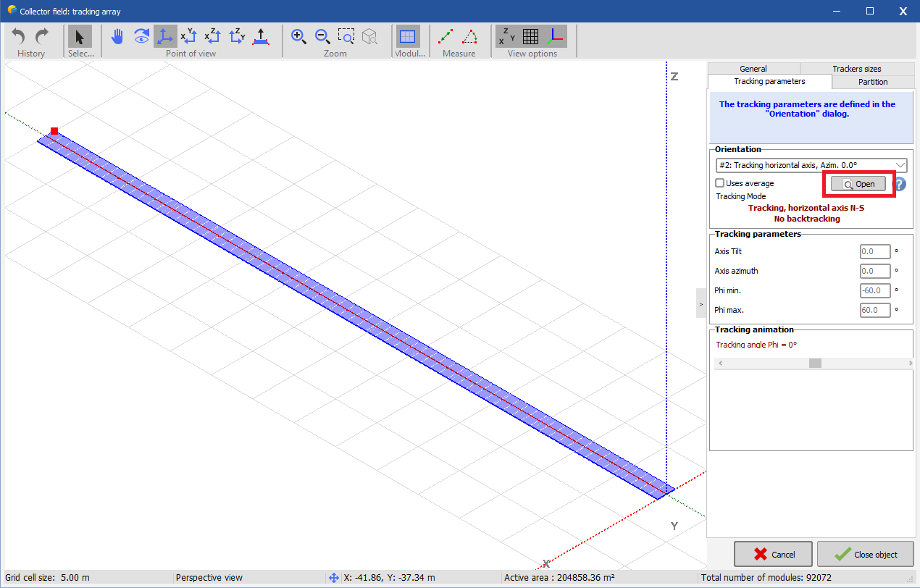This screenshot has width=920, height=588.
Task: Activate the orbit rotation tool
Action: [141, 36]
